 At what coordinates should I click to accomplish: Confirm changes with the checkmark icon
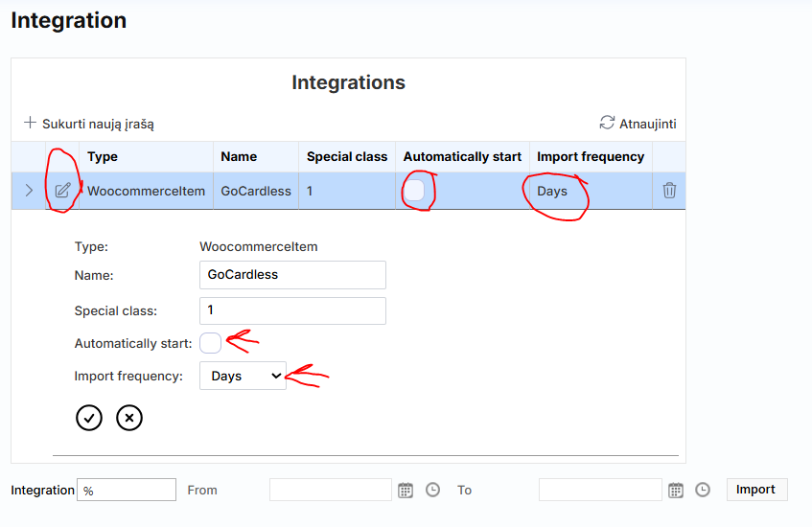coord(89,418)
